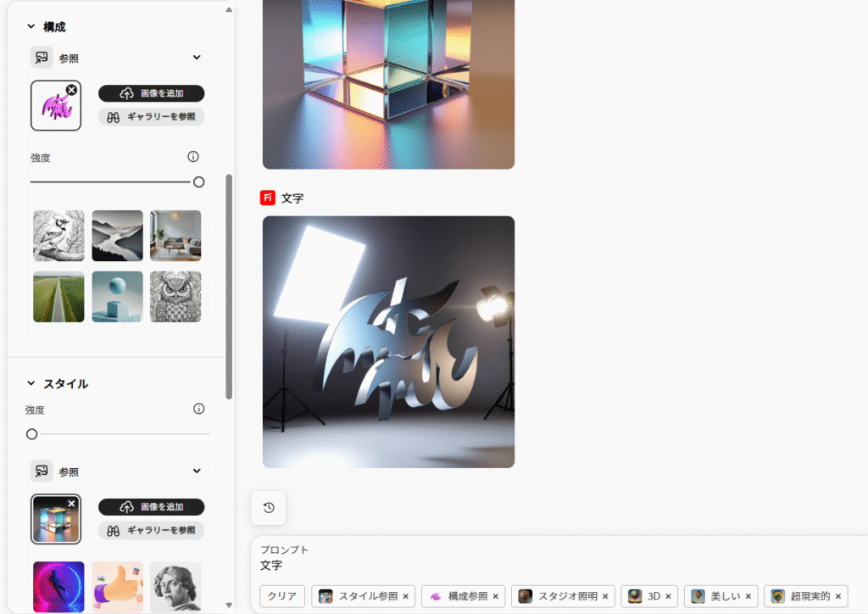The height and width of the screenshot is (614, 868).
Task: Click the 美しい tag icon
Action: [698, 596]
